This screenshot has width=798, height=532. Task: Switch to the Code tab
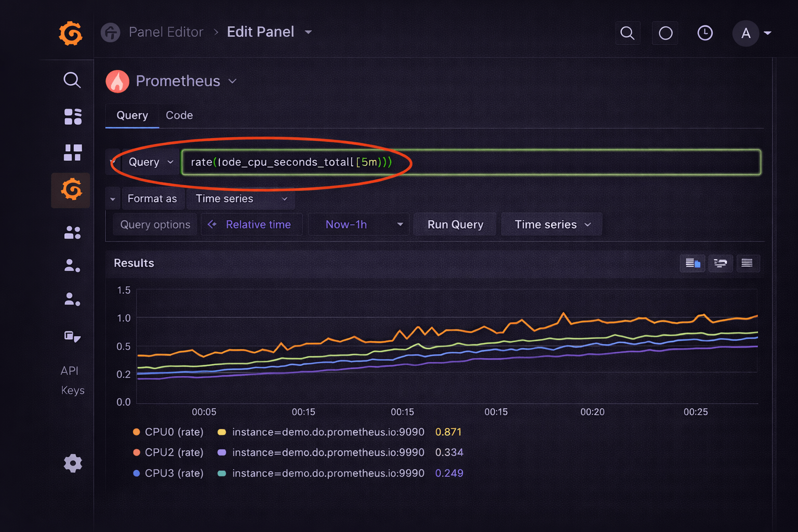tap(179, 115)
